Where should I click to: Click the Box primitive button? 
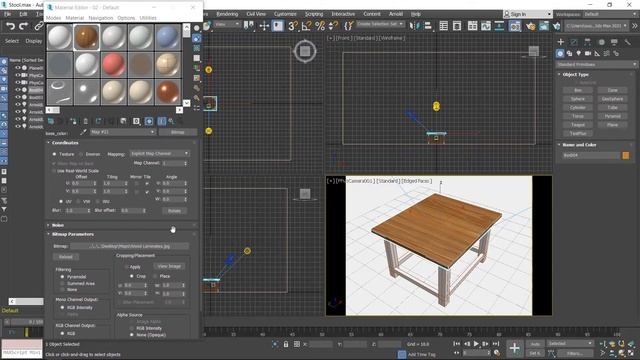click(x=578, y=90)
